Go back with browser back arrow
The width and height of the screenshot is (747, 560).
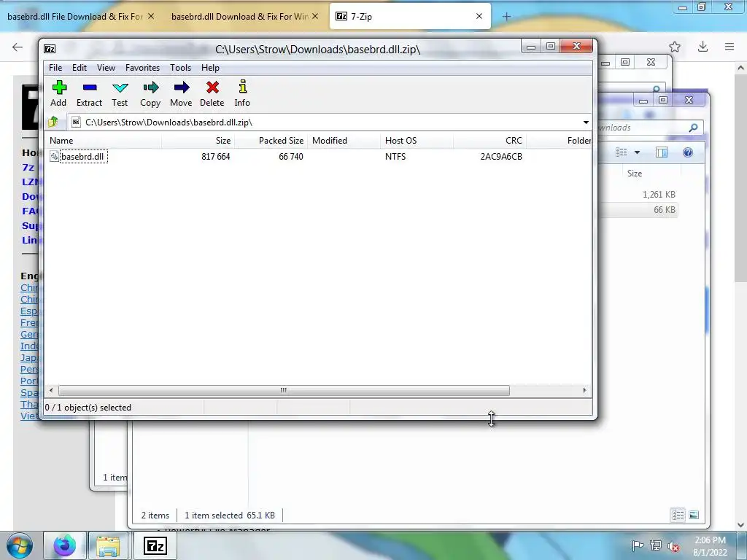point(18,47)
